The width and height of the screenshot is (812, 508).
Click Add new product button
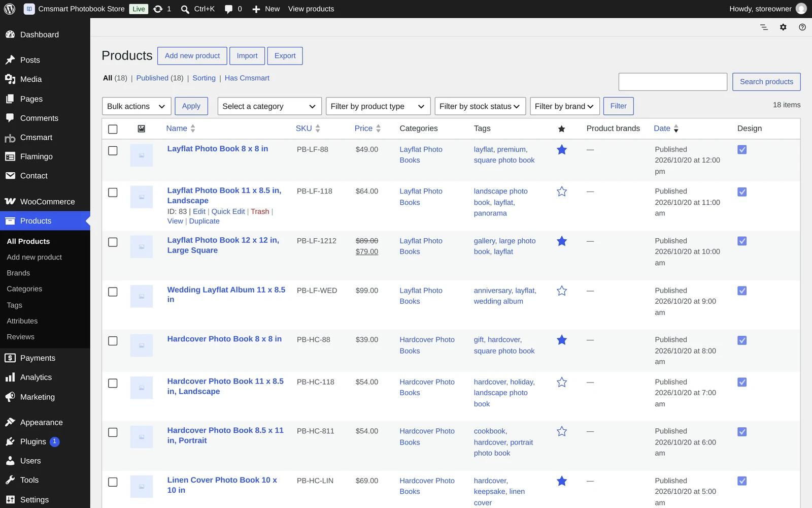pyautogui.click(x=192, y=56)
